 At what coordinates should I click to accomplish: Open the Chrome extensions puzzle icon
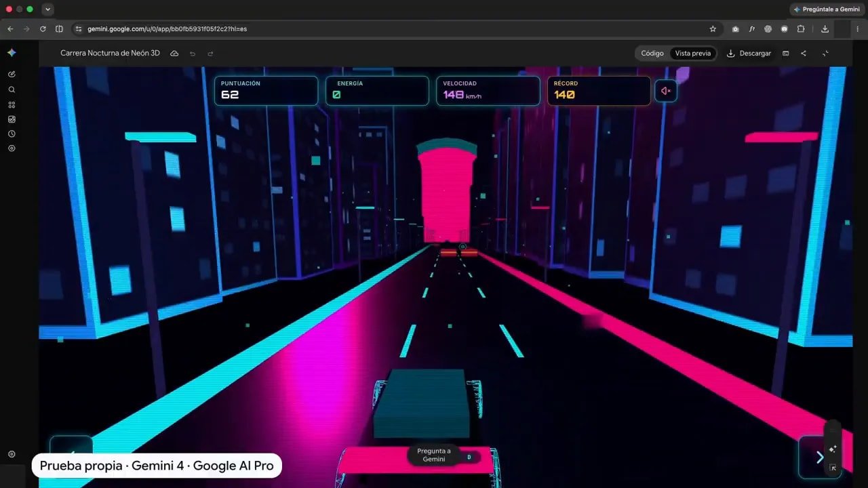pyautogui.click(x=801, y=29)
